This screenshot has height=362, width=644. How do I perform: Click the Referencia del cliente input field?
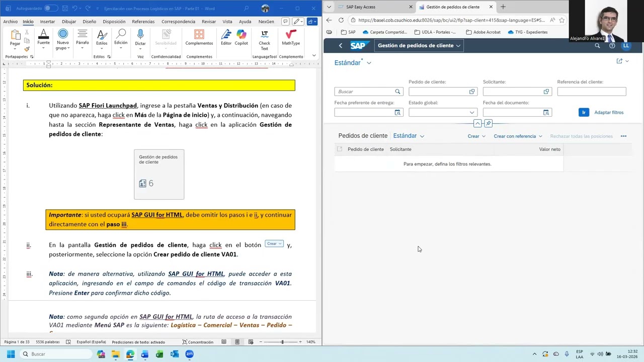(592, 92)
